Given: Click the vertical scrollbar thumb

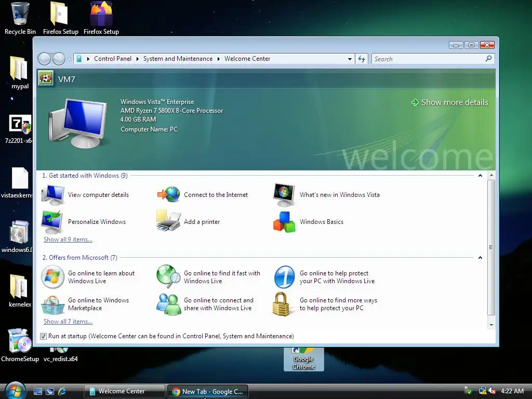Looking at the screenshot, I should (491, 247).
